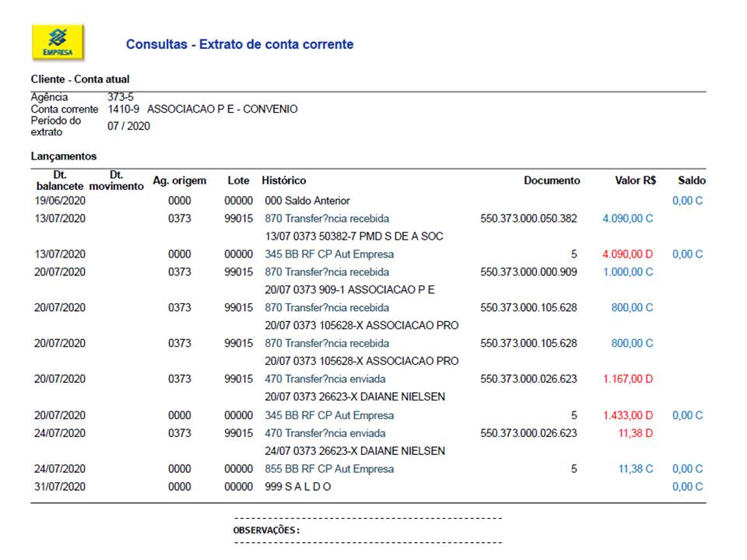Click the 'Consultas - Extrato de conta corrente' title

click(x=240, y=44)
